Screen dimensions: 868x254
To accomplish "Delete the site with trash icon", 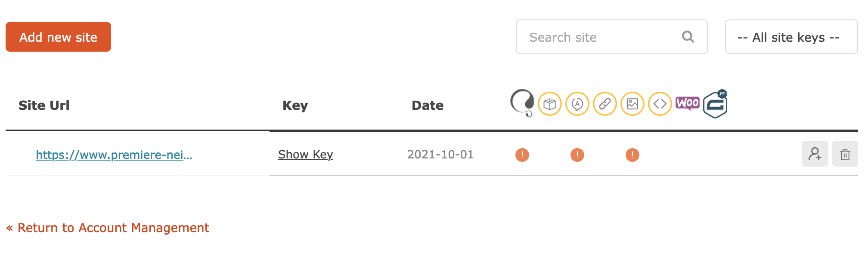I will point(845,154).
